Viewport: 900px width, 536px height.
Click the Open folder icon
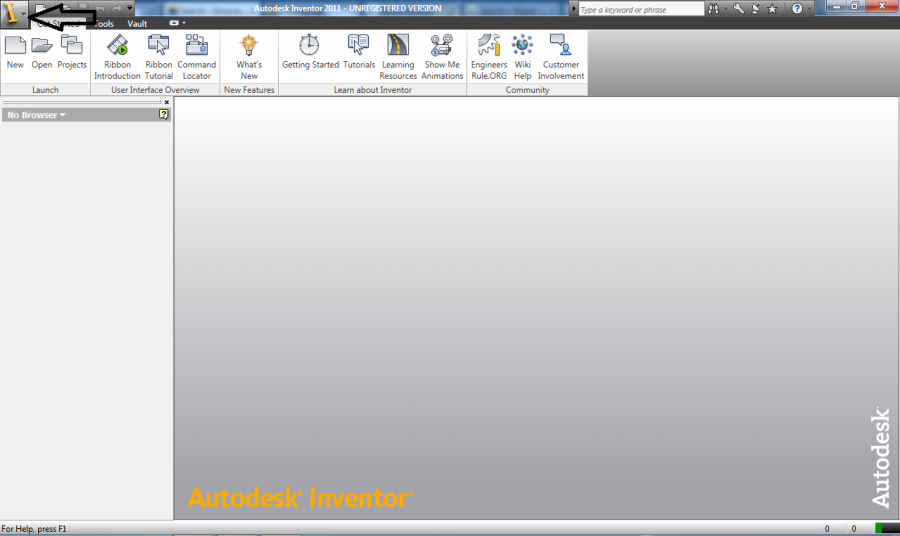(x=42, y=45)
